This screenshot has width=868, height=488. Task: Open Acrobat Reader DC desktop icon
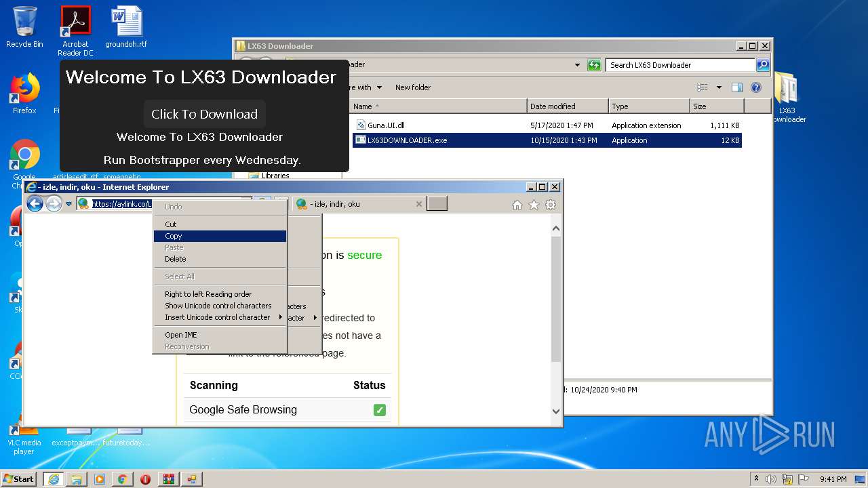coord(75,30)
